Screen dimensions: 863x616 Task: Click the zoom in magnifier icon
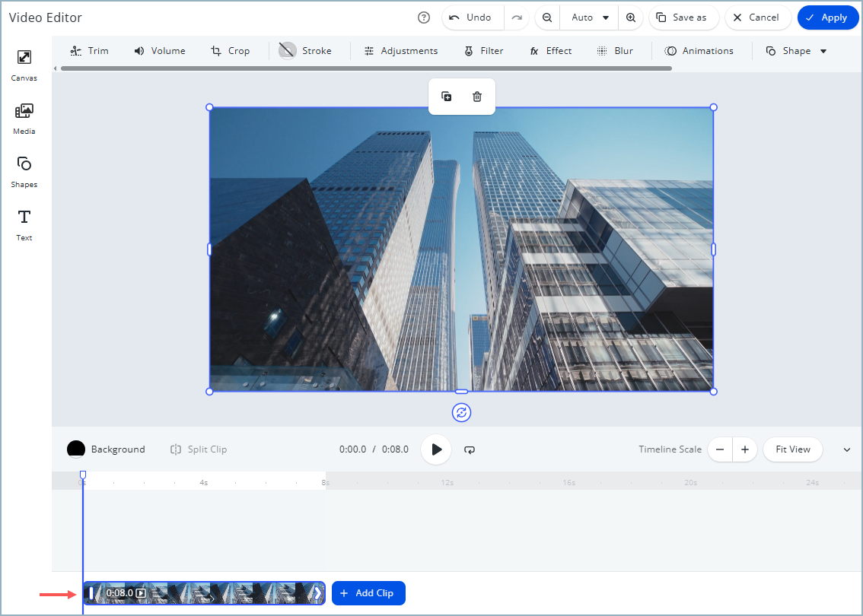pos(631,17)
